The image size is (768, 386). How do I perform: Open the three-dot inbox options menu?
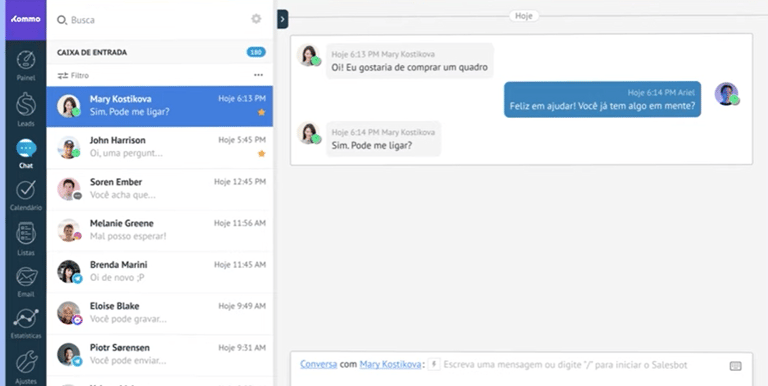click(259, 75)
